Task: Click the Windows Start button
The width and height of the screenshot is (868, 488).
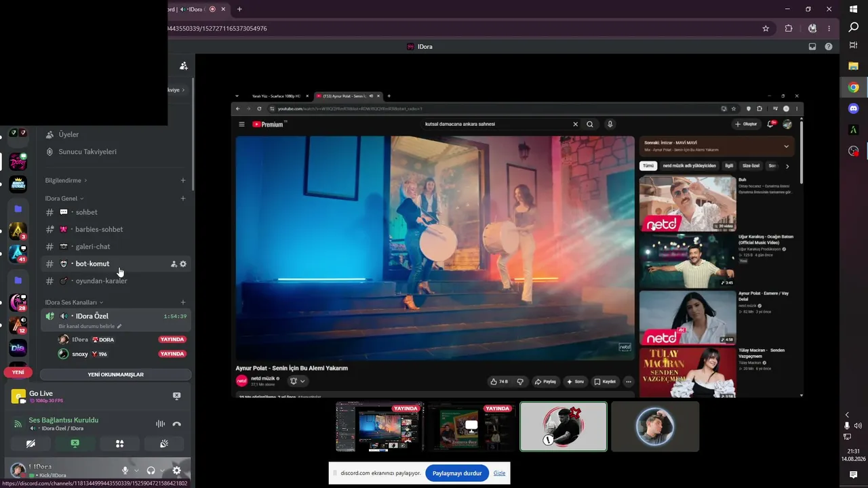Action: [x=854, y=9]
